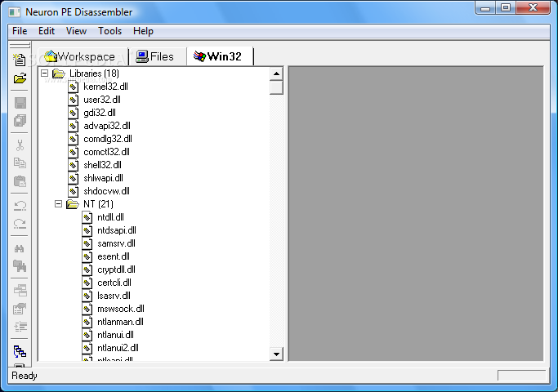Click the Save floppy disk icon
558x392 pixels.
click(x=20, y=103)
